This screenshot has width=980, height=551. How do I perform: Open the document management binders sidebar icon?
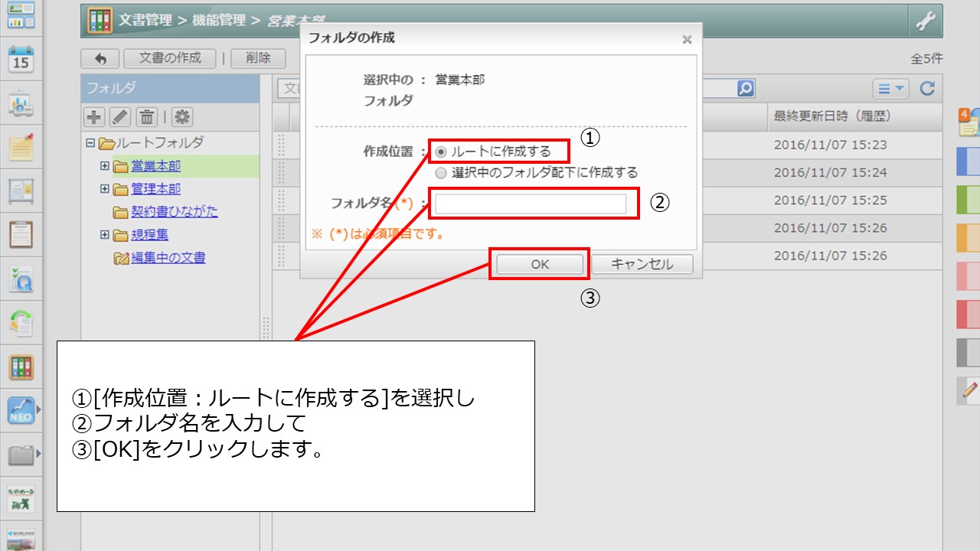click(21, 367)
